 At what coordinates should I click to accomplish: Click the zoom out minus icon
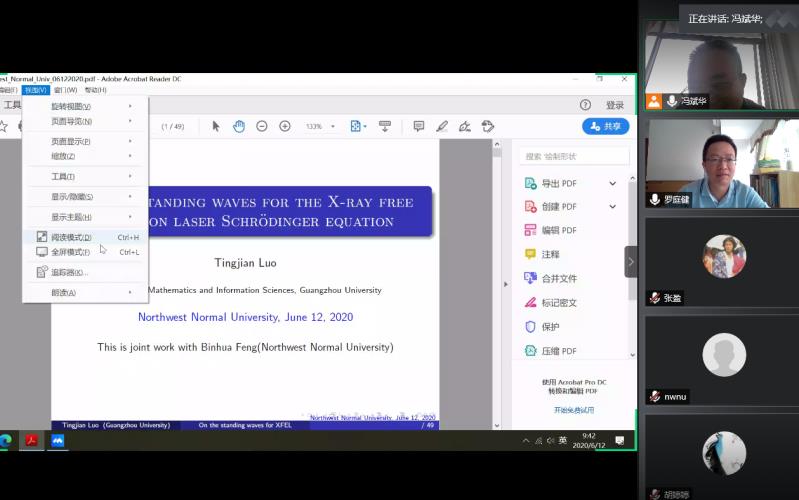262,126
